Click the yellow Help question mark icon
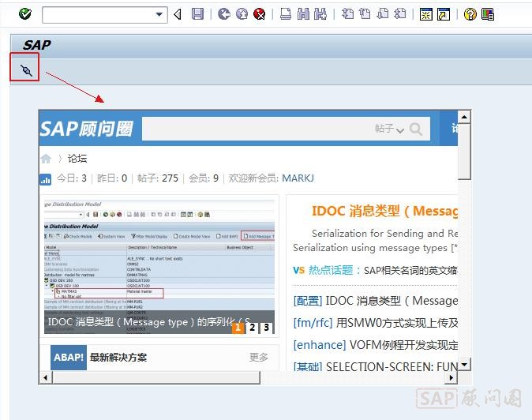This screenshot has width=532, height=420. tap(470, 14)
